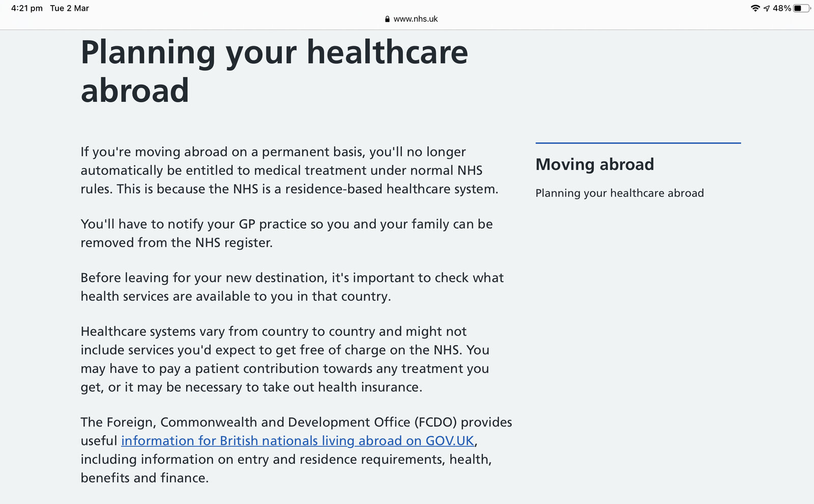Open sidebar link Planning your healthcare abroad

619,193
